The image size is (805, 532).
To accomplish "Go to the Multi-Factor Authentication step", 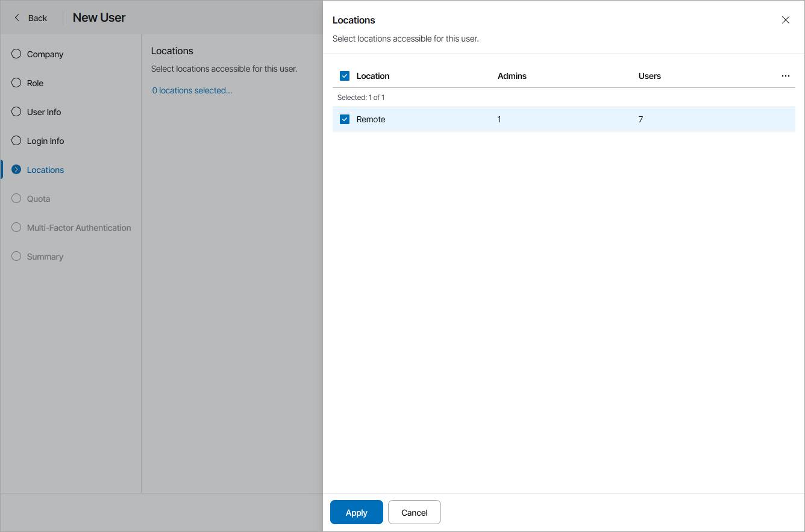I will (78, 228).
